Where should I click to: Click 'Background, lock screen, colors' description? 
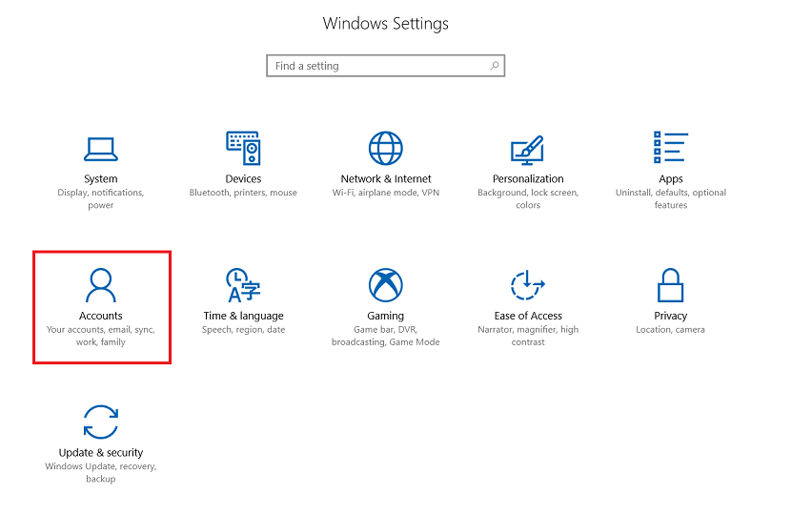528,199
